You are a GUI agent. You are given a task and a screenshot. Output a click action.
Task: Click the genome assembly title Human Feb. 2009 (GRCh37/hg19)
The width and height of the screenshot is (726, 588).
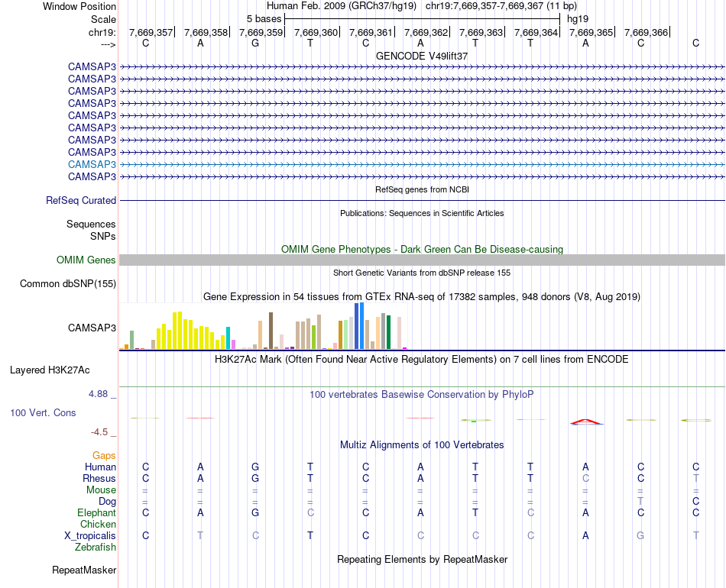pos(342,6)
